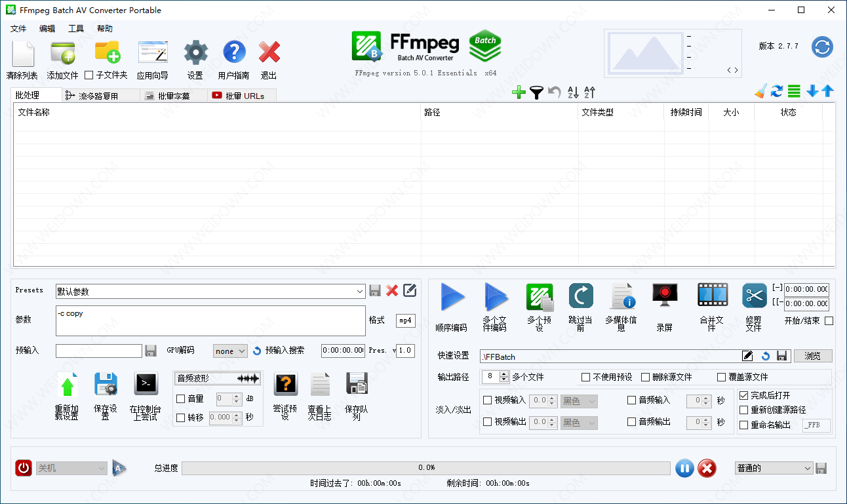Pause encoding with blue pause button
847x504 pixels.
684,468
